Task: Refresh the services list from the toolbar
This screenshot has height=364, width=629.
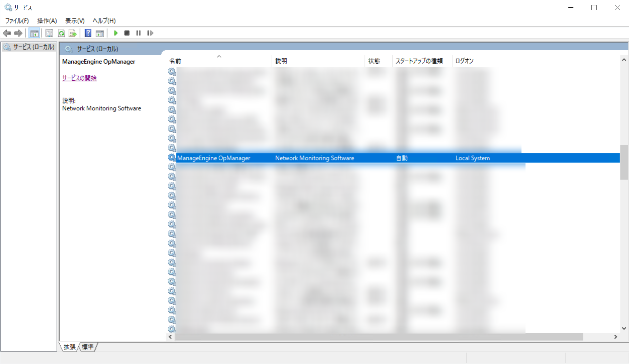Action: point(61,33)
